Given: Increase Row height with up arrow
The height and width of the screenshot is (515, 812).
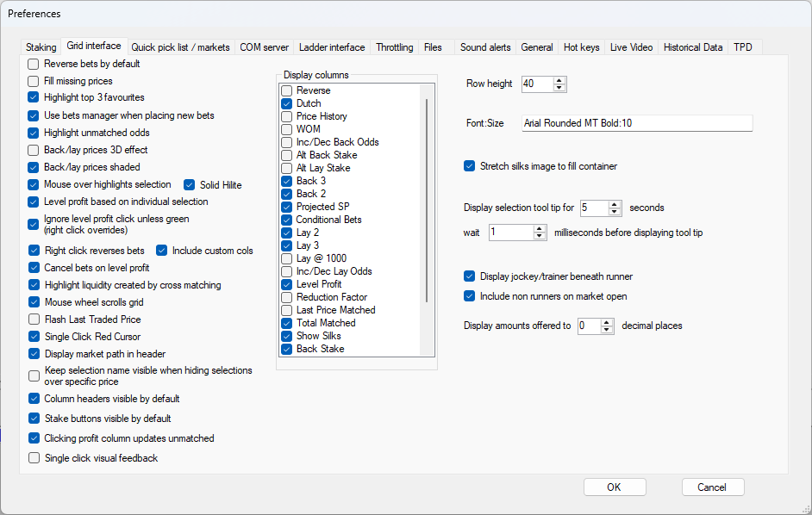Looking at the screenshot, I should click(559, 80).
